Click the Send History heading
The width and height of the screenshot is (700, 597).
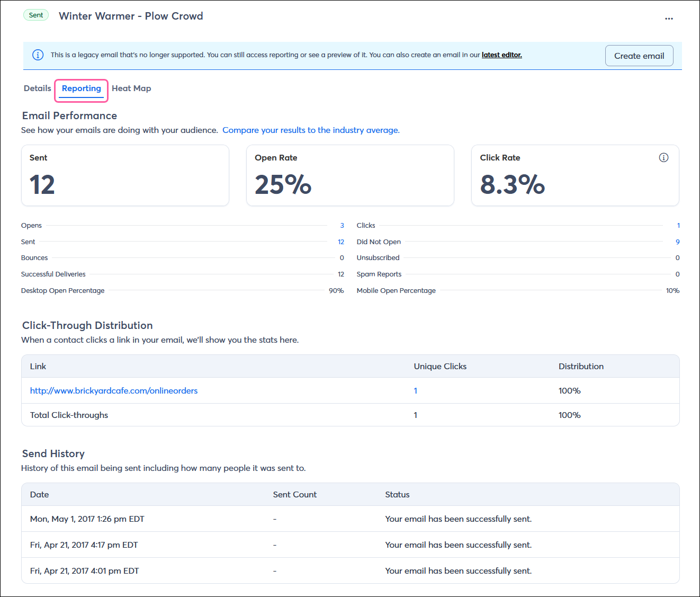tap(53, 453)
